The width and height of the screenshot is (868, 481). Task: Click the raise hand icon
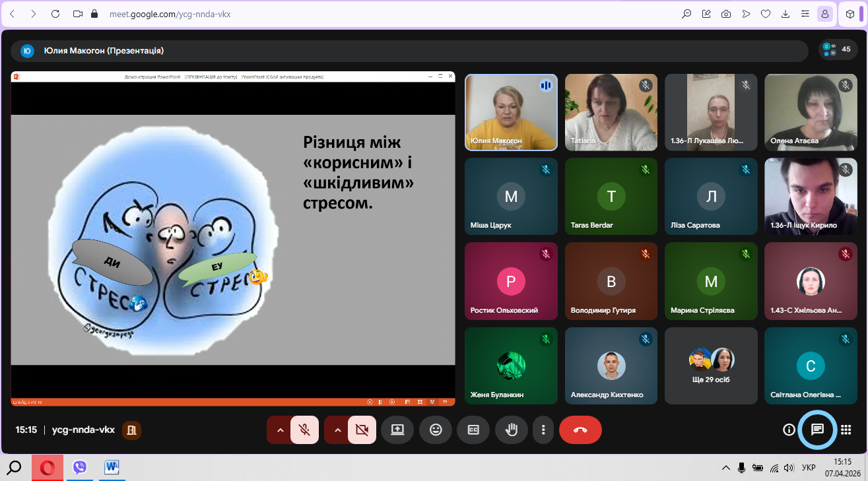511,430
